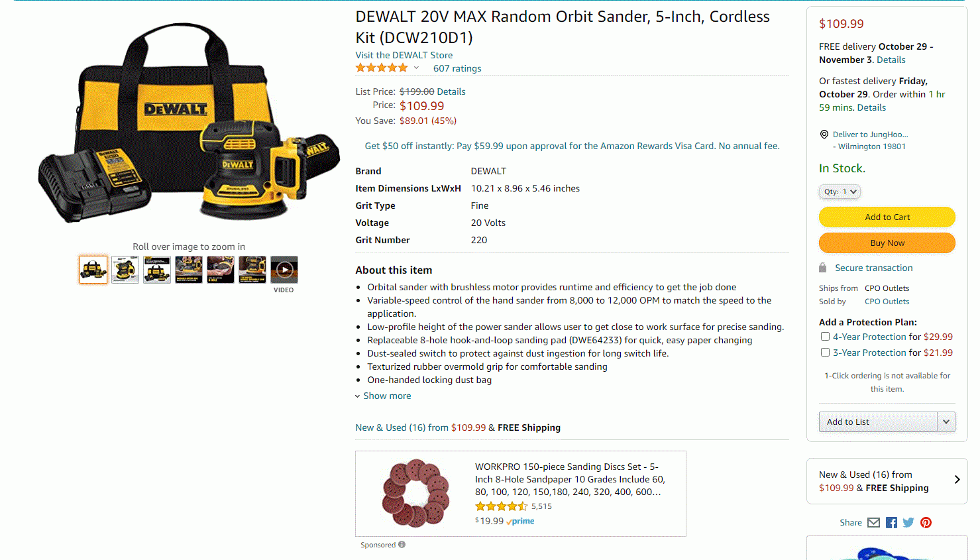The height and width of the screenshot is (560, 980).
Task: Check the 3-Year Protection plan box
Action: 825,353
